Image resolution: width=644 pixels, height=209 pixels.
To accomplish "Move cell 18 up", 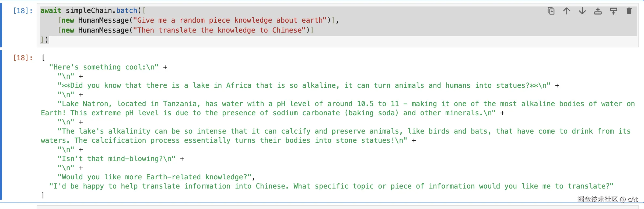I will pos(567,11).
